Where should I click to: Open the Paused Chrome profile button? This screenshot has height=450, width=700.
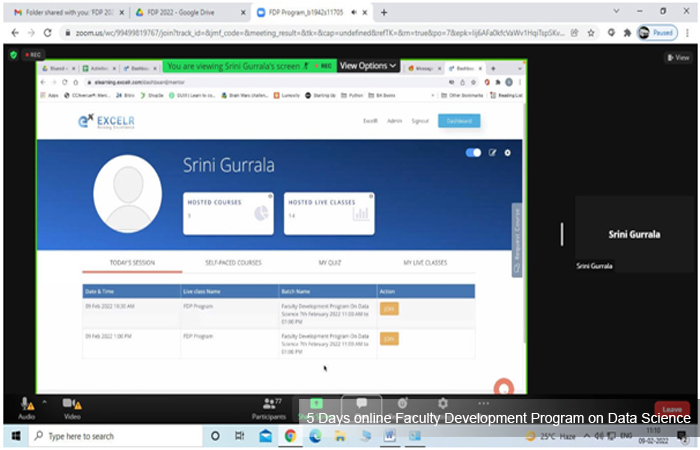(x=657, y=33)
